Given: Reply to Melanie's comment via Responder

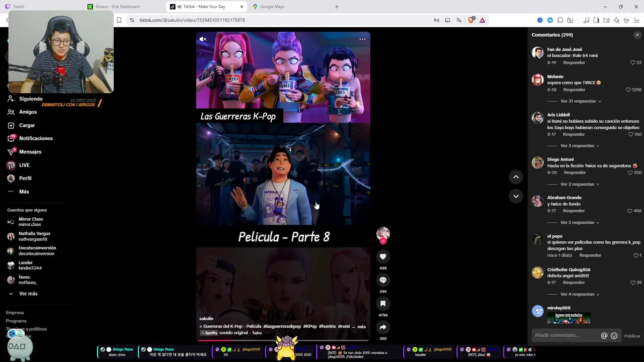Looking at the screenshot, I should [x=574, y=89].
